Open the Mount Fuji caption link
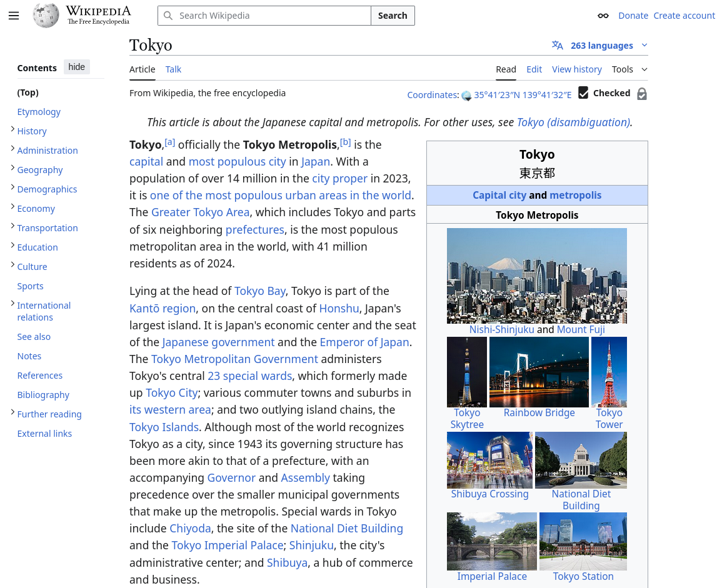Image resolution: width=717 pixels, height=588 pixels. [x=581, y=329]
